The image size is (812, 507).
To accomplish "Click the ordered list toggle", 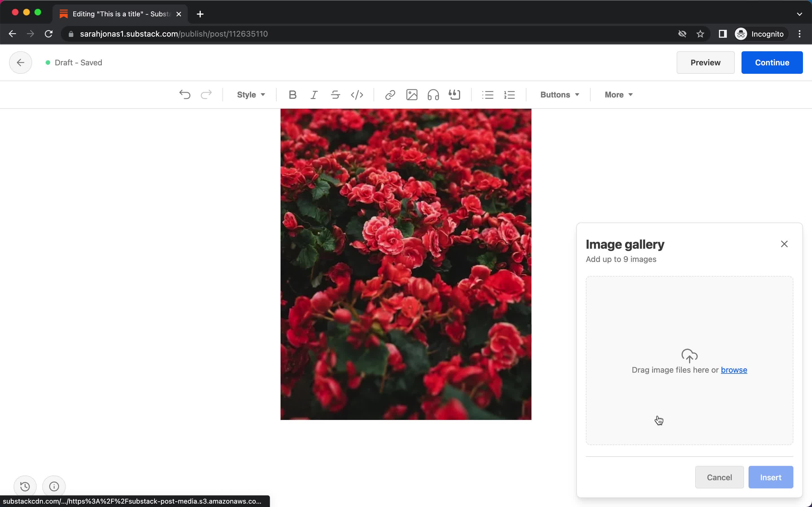I will pos(509,94).
